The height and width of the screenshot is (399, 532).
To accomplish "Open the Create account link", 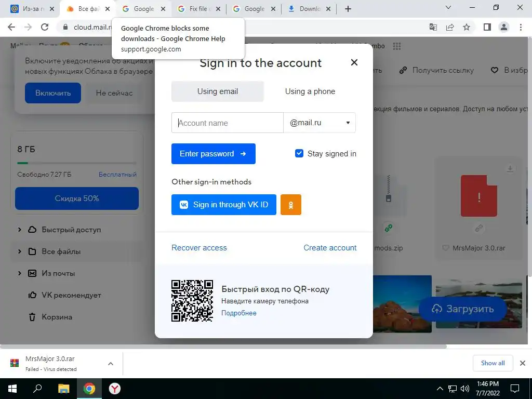I will pos(330,248).
